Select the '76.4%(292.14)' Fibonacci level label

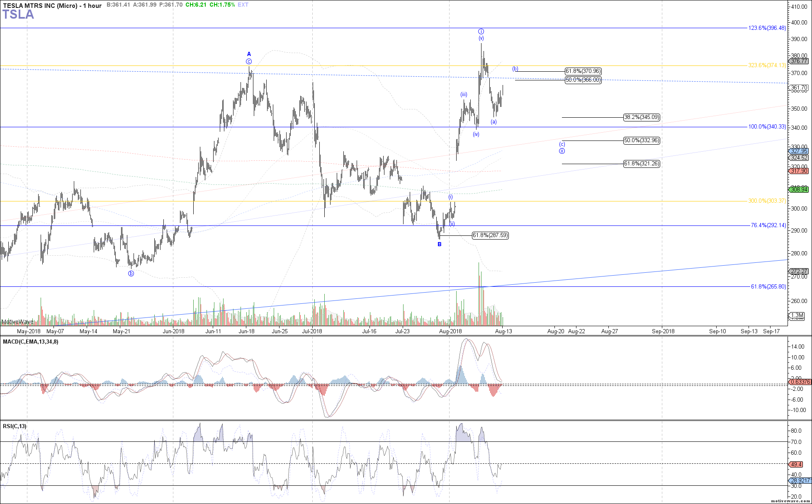[x=768, y=225]
